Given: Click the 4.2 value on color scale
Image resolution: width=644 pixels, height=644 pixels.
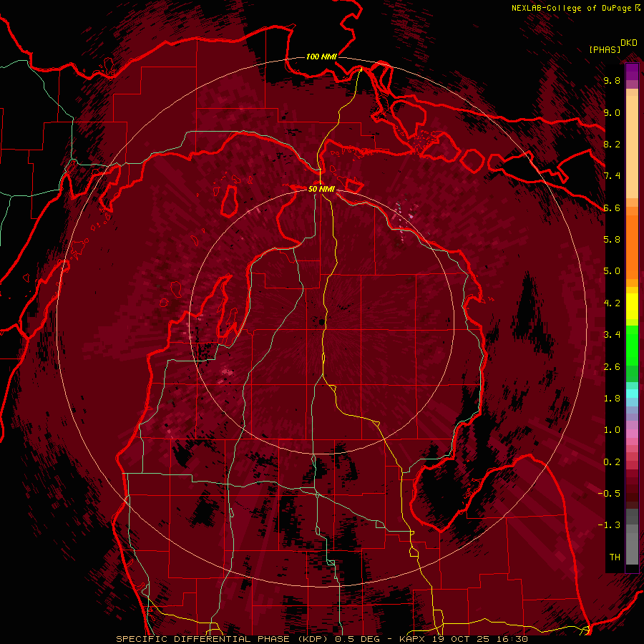Looking at the screenshot, I should pos(612,303).
